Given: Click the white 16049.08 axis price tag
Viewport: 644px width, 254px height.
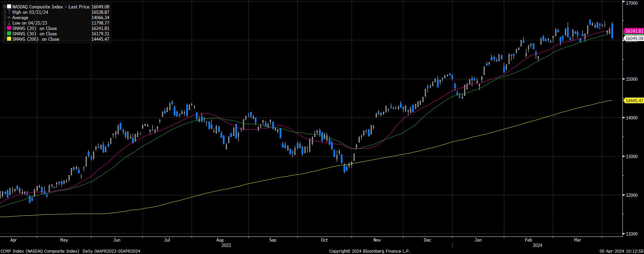Looking at the screenshot, I should (634, 38).
